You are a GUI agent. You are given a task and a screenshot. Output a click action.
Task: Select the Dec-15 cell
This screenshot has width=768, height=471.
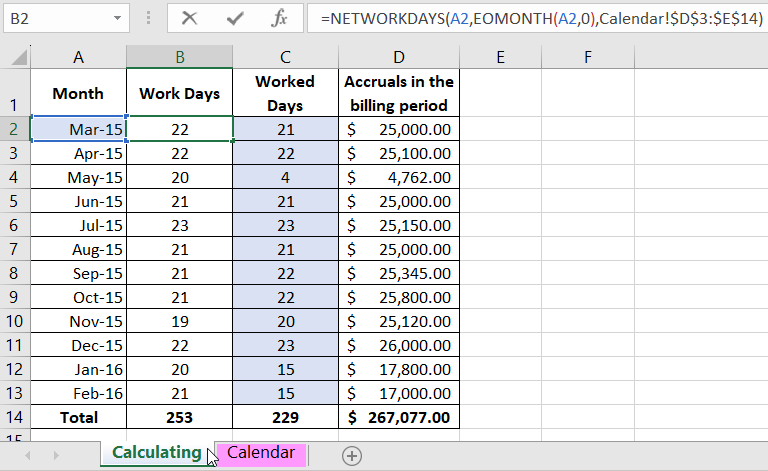point(78,345)
